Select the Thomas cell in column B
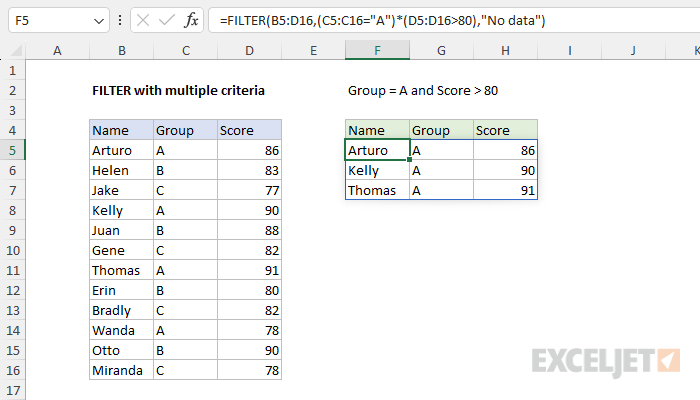The width and height of the screenshot is (700, 400). 121,271
